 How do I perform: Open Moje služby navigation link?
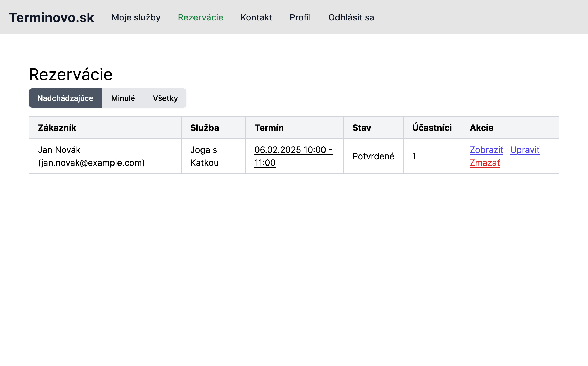click(136, 17)
